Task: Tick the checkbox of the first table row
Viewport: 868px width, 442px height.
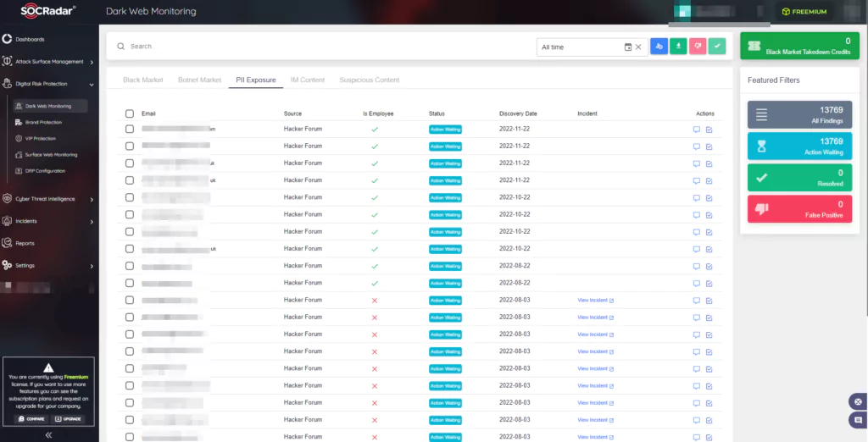Action: click(130, 129)
